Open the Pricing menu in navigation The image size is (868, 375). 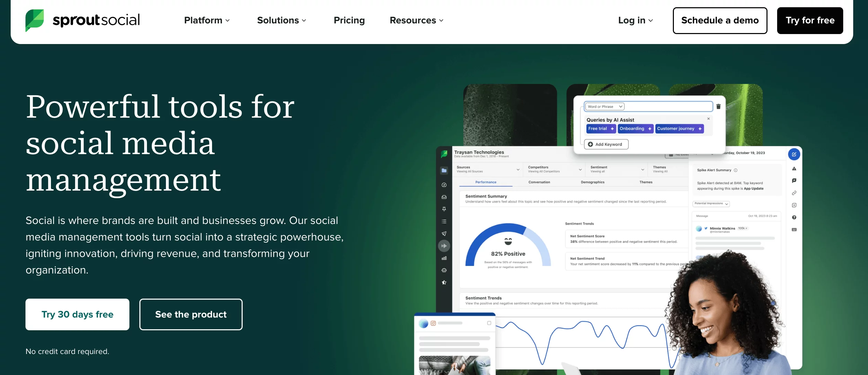[349, 20]
